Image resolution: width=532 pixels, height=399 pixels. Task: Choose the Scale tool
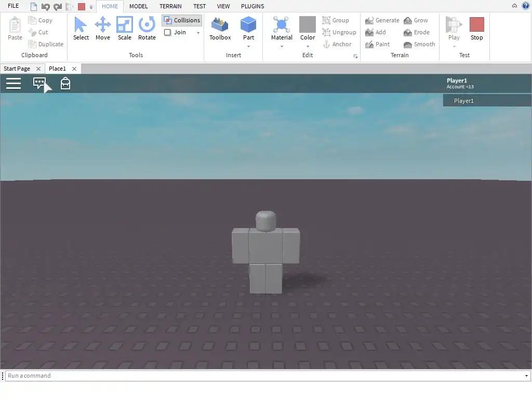(x=125, y=29)
